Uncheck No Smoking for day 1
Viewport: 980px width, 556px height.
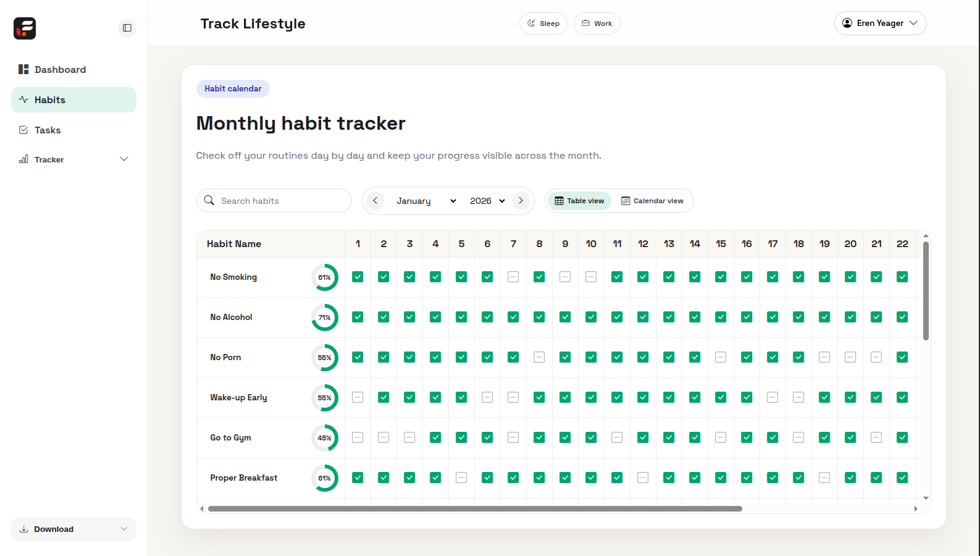point(358,277)
